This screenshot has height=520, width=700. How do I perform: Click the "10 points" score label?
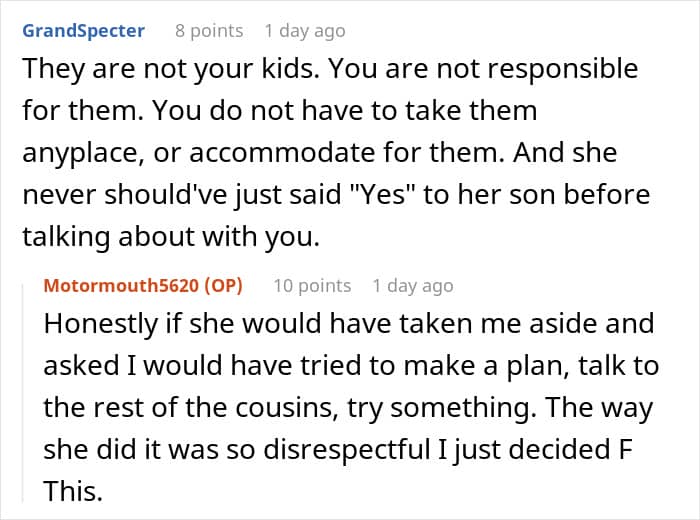[312, 286]
